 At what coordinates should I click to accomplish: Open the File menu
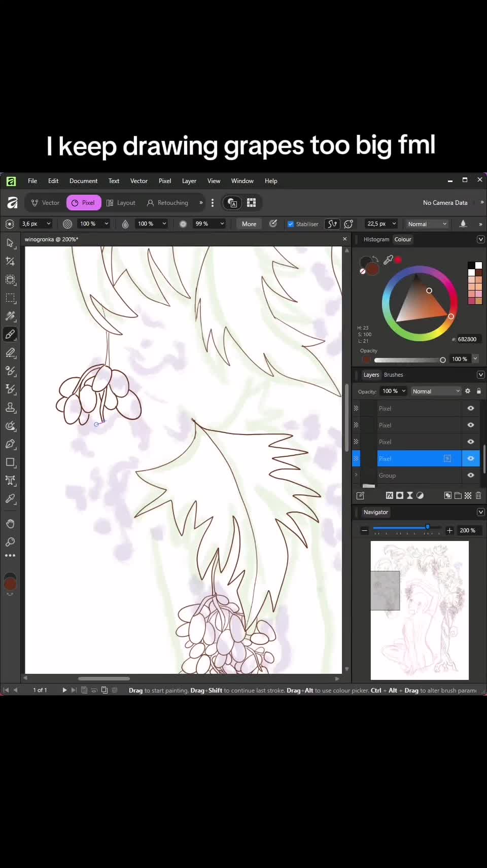click(x=32, y=181)
